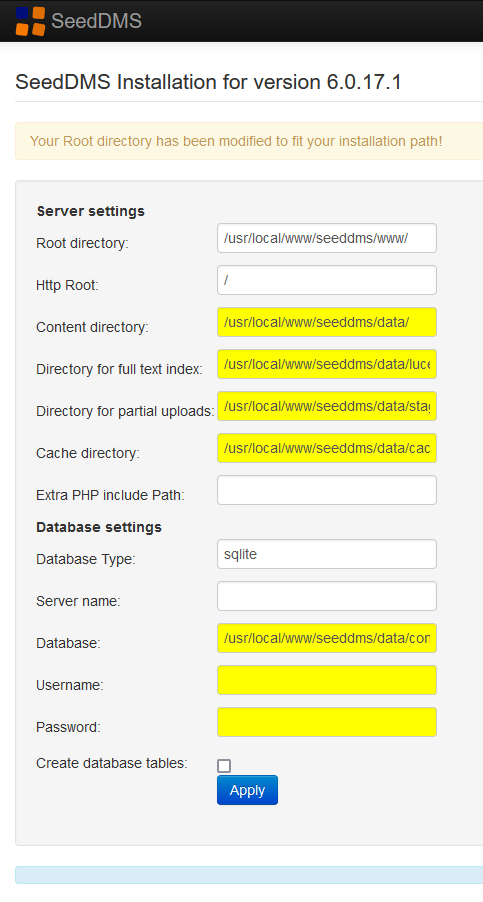Focus the Username field
This screenshot has width=483, height=902.
coord(327,680)
